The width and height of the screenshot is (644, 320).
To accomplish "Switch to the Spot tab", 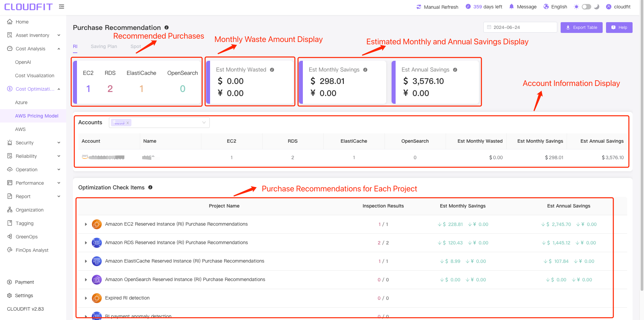I will [x=135, y=46].
